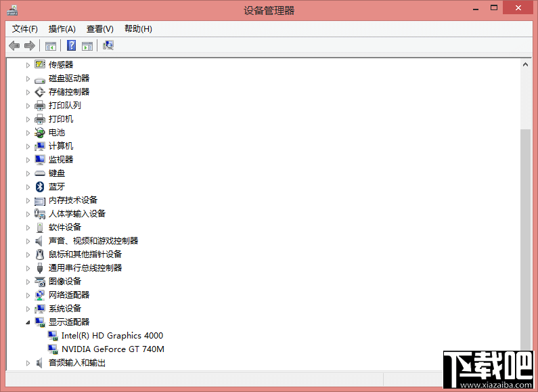Select the 内存技术设备 label
The width and height of the screenshot is (538, 392).
tap(72, 200)
